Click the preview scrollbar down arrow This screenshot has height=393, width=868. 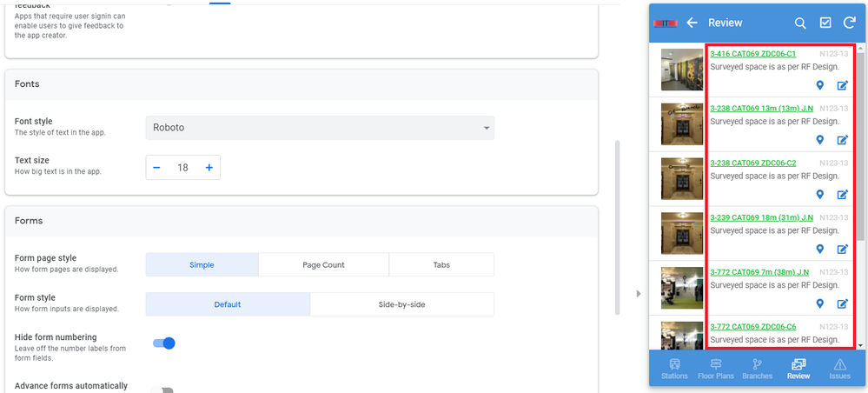[860, 345]
